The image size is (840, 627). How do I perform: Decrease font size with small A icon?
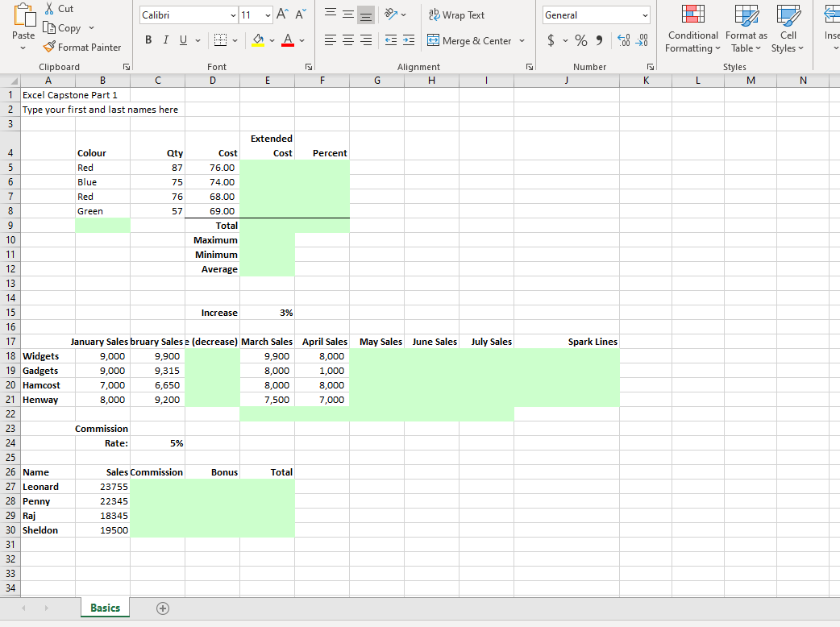pos(301,15)
